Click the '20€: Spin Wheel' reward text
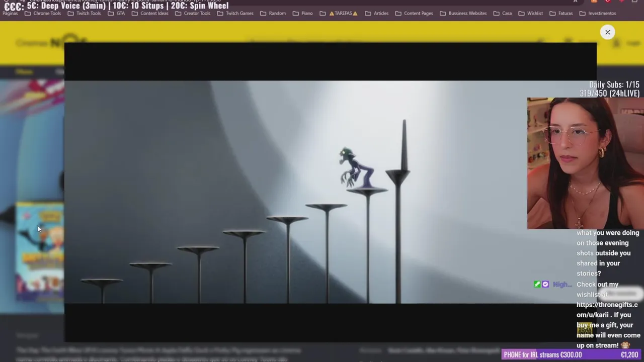644x362 pixels. click(200, 6)
